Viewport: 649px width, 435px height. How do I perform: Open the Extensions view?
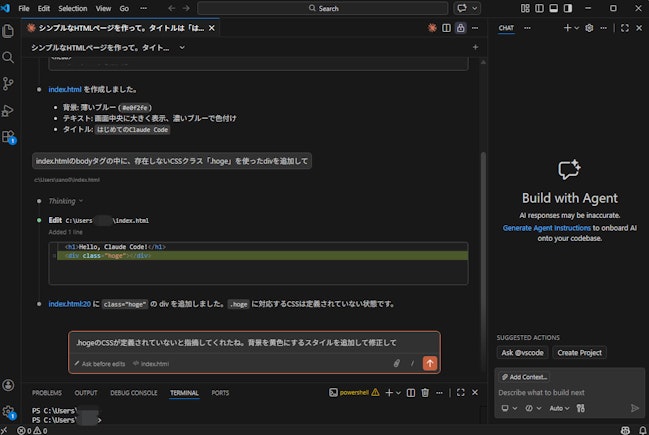pos(8,137)
